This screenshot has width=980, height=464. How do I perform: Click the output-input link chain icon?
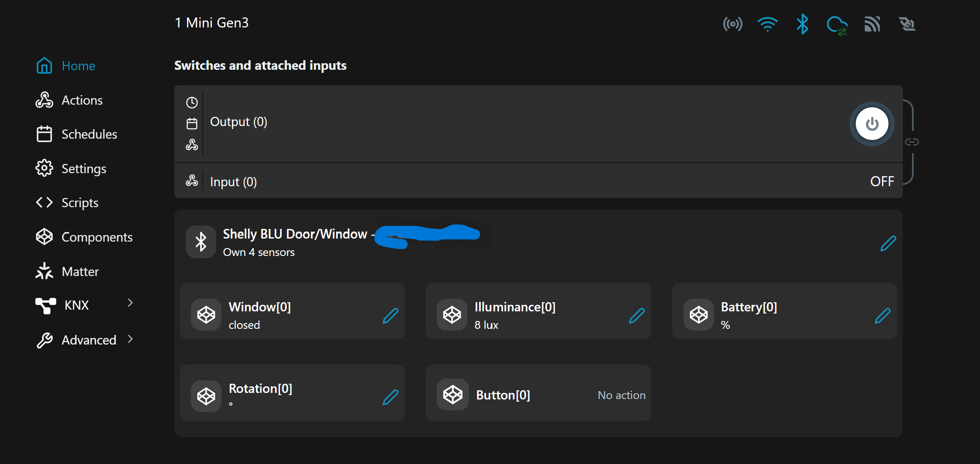(x=912, y=142)
